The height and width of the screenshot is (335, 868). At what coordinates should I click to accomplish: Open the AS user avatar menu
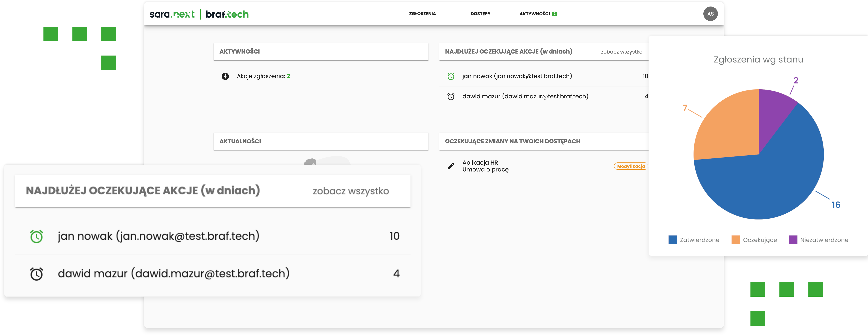[x=710, y=14]
